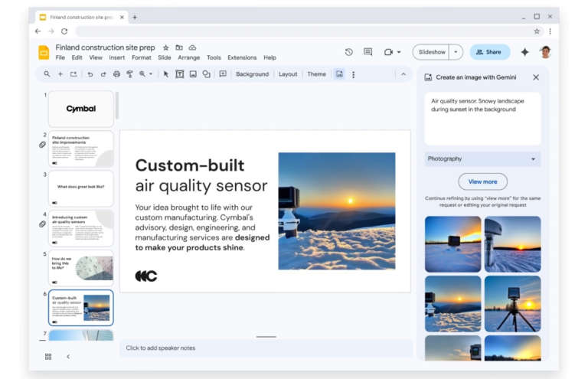The image size is (588, 379).
Task: Select slide 1 Cymbal thumbnail
Action: click(x=81, y=109)
